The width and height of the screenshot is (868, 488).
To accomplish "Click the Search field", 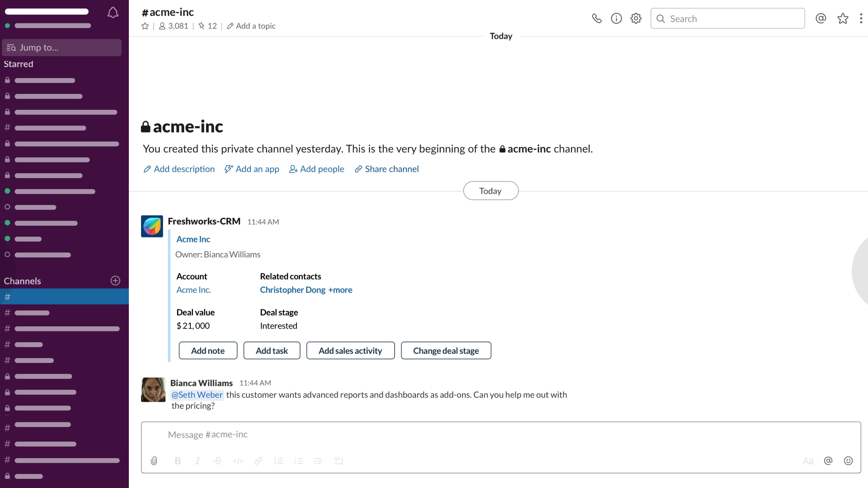I will tap(728, 18).
